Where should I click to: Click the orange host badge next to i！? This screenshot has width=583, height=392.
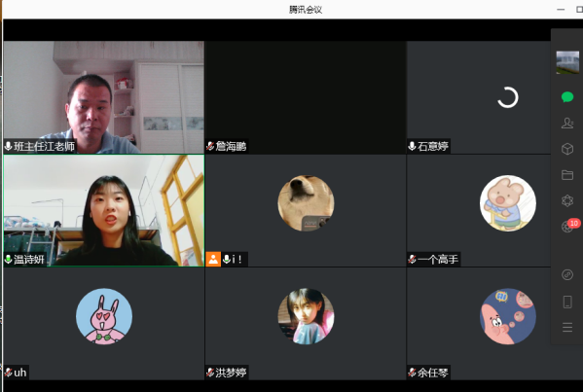[213, 259]
